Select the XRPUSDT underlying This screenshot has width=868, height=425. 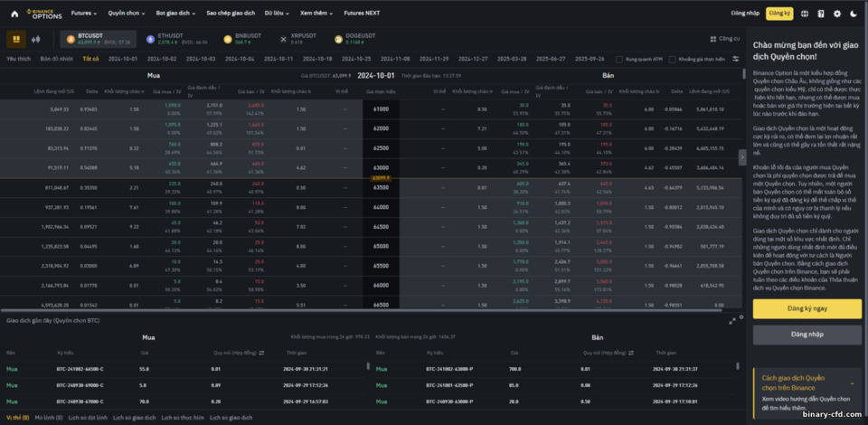pos(299,39)
